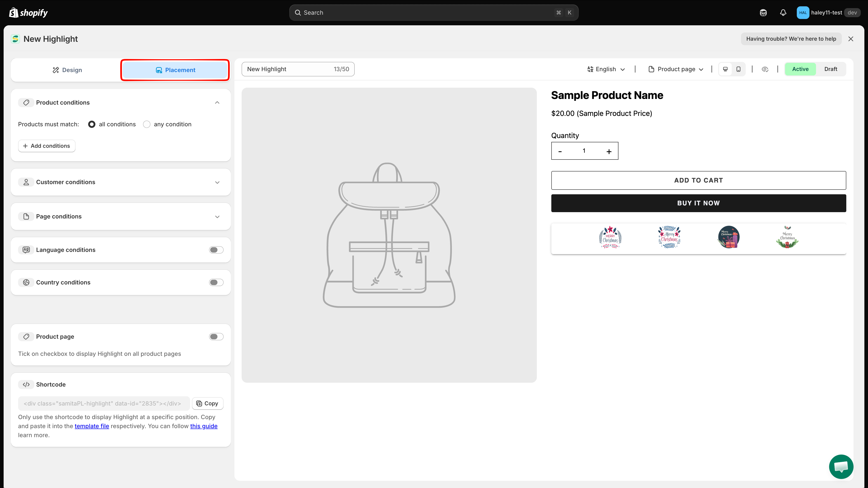Click the Product conditions tag icon

26,102
